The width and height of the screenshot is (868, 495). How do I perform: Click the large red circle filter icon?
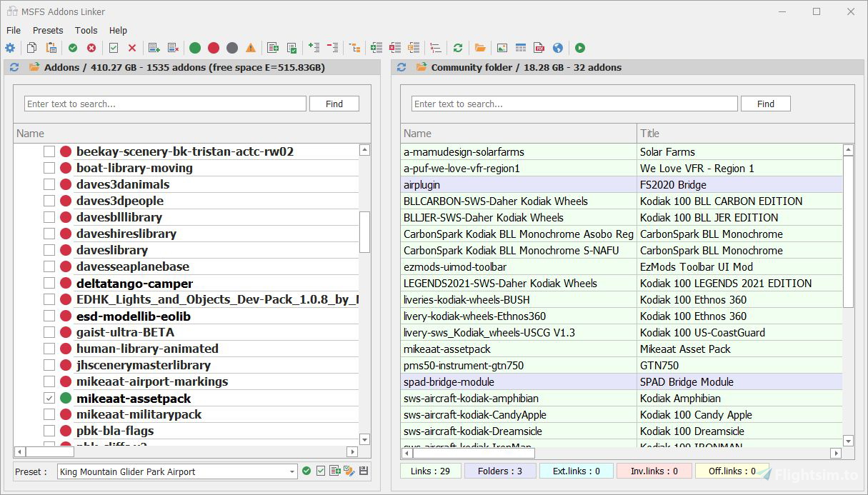[x=214, y=48]
